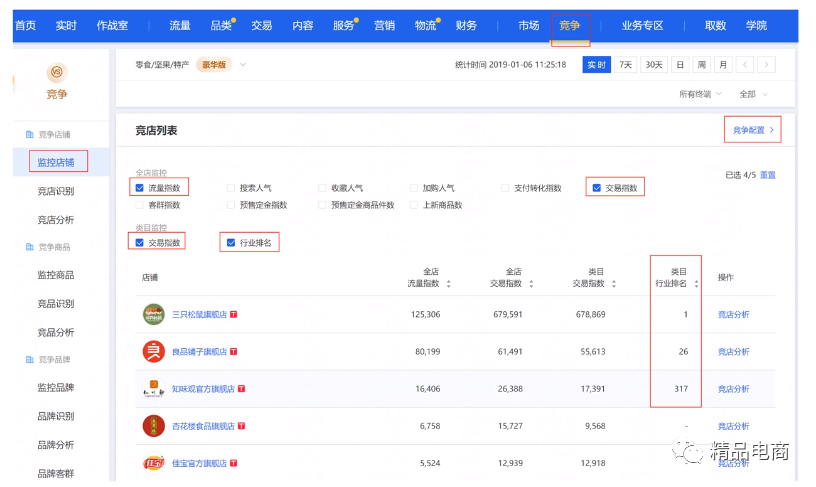816x487 pixels.
Task: Open the 业务专区 navigation tab
Action: tap(642, 25)
